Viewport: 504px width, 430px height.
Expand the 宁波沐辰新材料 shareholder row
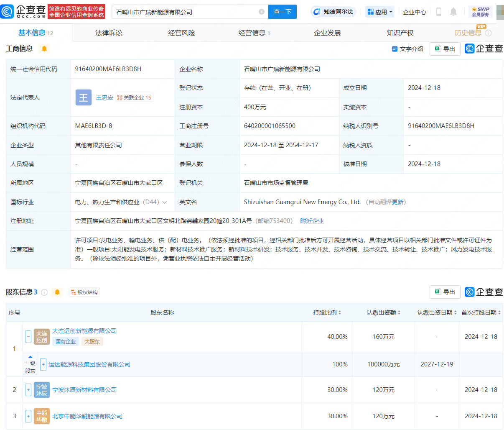click(x=28, y=390)
